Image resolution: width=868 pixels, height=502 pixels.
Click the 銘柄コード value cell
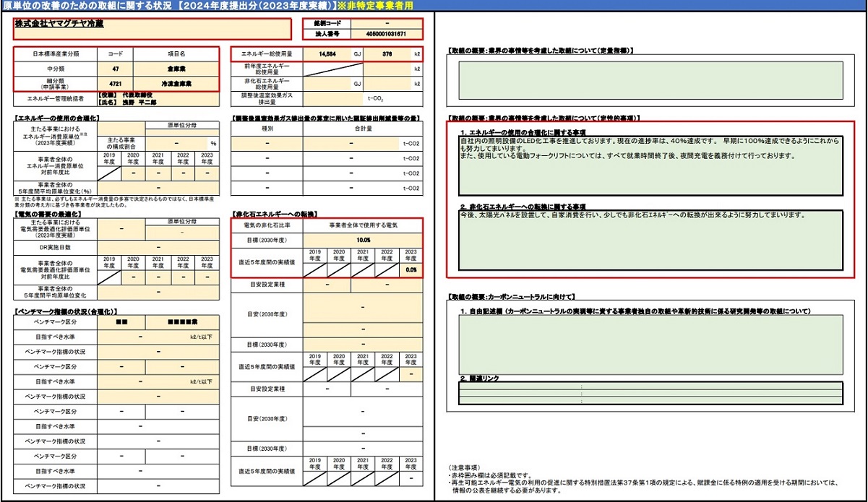[384, 23]
